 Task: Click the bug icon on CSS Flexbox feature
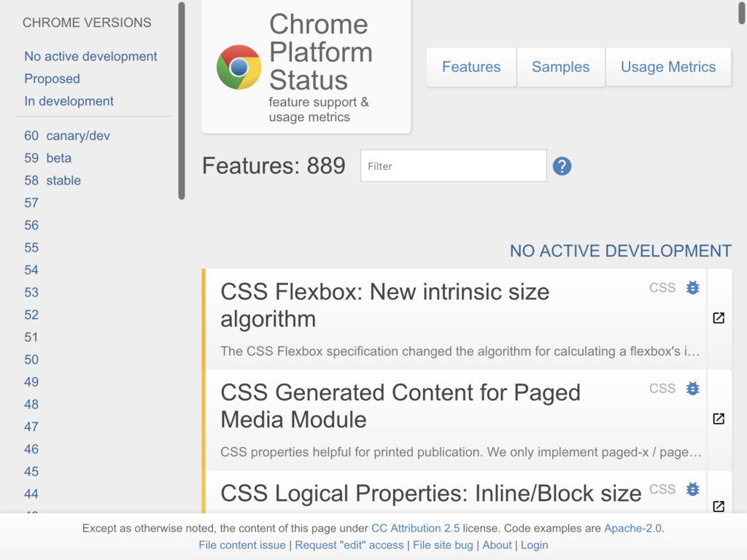coord(693,287)
